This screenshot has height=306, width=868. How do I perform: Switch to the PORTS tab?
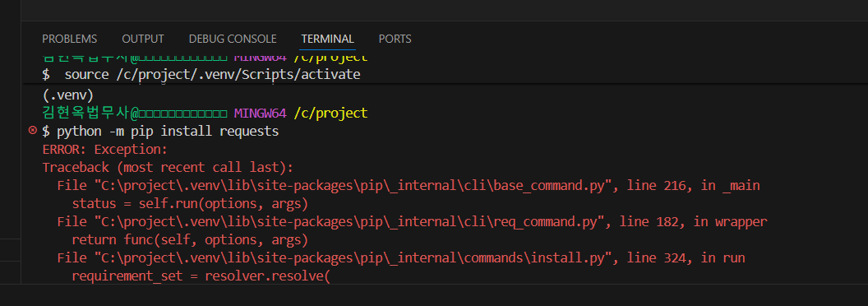(x=395, y=39)
